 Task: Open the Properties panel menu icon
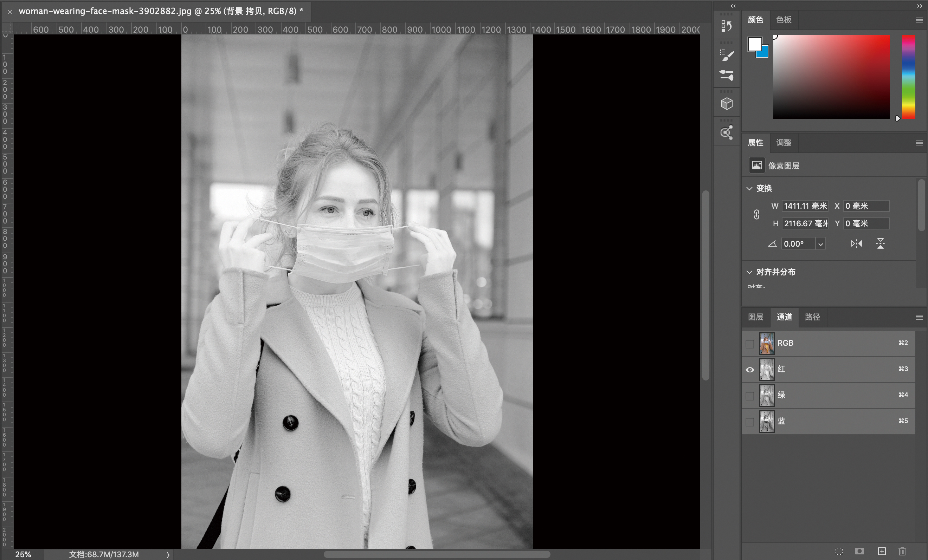click(x=919, y=143)
